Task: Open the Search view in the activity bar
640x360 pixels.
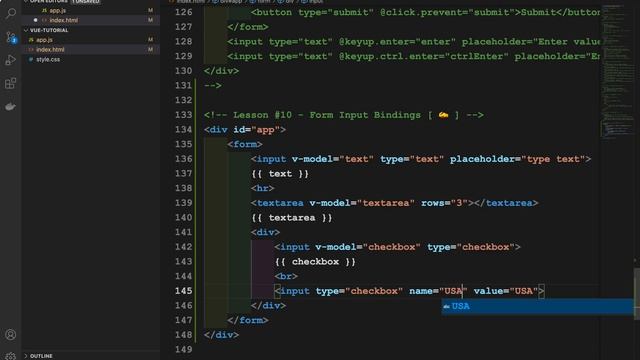Action: coord(11,13)
